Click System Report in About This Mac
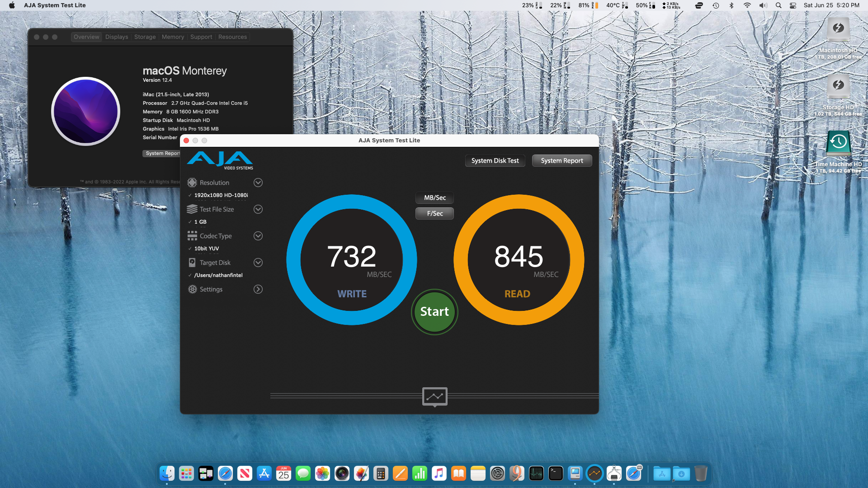868x488 pixels. click(x=162, y=154)
